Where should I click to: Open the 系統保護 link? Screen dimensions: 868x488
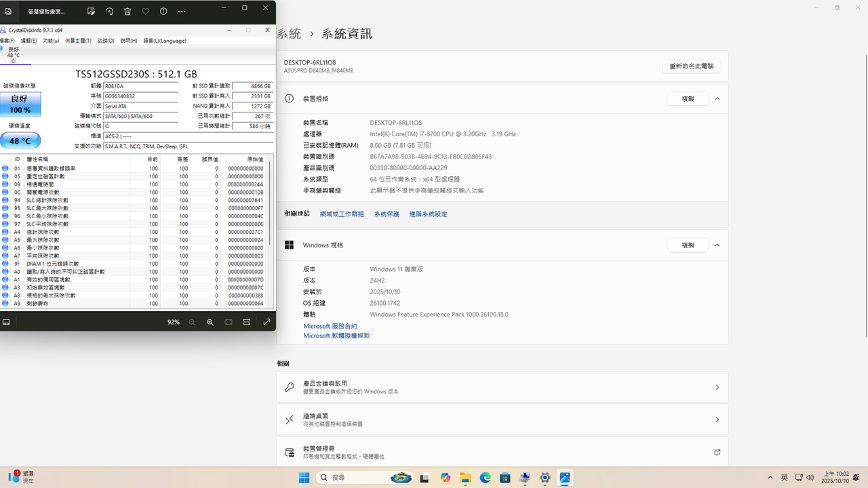point(387,214)
